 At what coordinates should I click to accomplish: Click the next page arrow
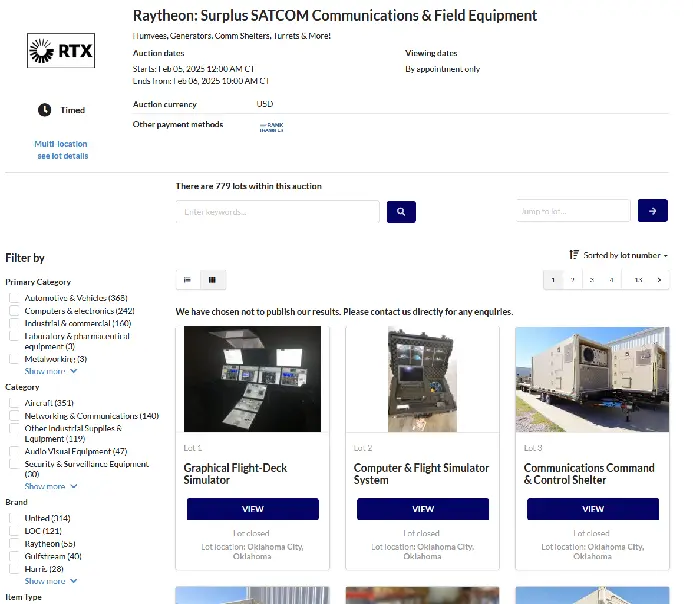(x=659, y=280)
